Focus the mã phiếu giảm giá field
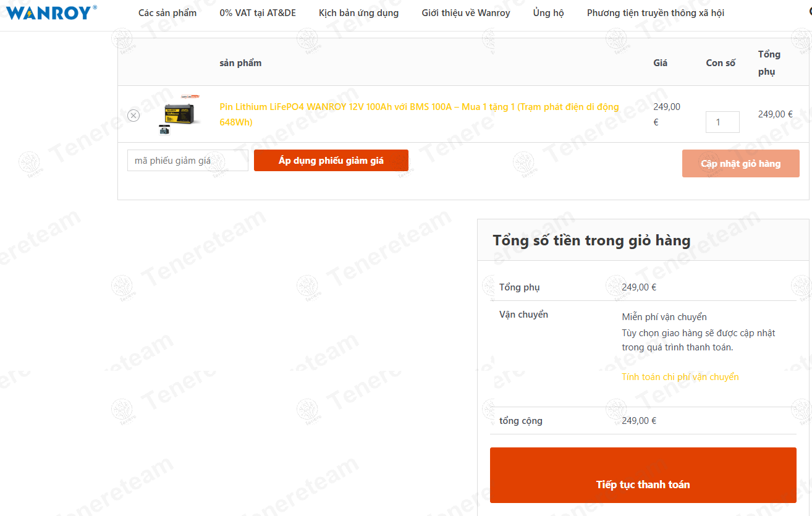Screen dimensions: 812x516 coord(188,161)
